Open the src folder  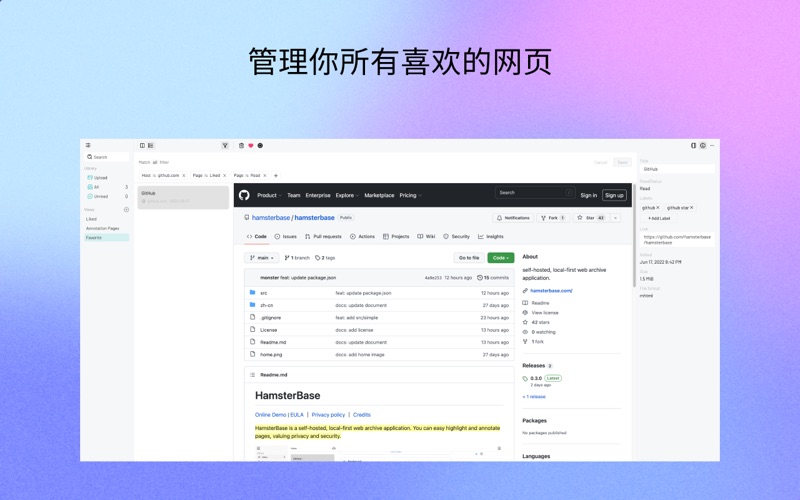click(x=263, y=293)
